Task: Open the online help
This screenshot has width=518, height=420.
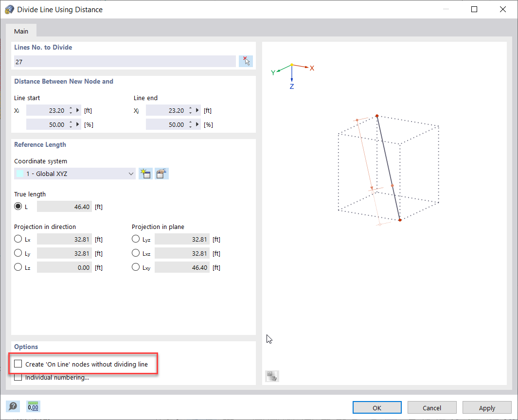Action: point(13,406)
